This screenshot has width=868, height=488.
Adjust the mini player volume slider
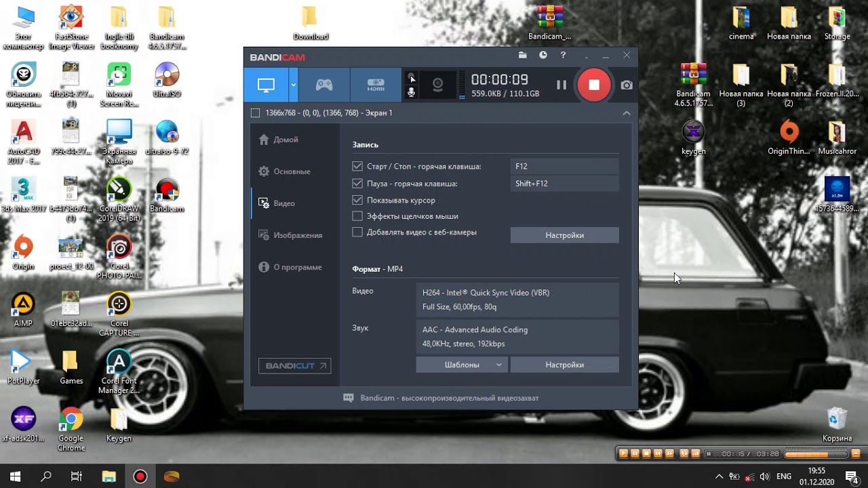click(816, 454)
